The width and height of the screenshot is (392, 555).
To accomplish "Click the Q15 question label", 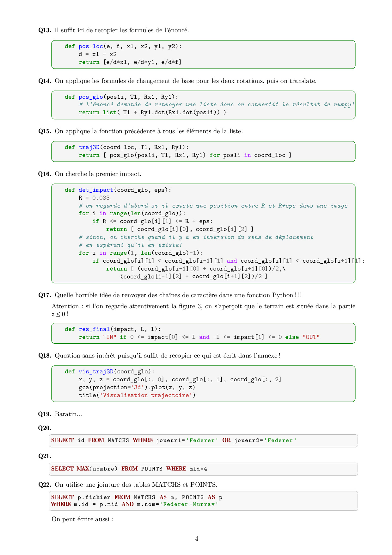I will 45,131.
